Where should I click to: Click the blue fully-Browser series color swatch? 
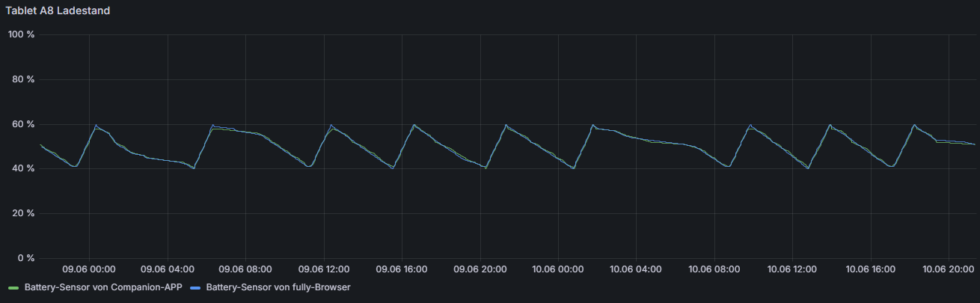(x=195, y=287)
